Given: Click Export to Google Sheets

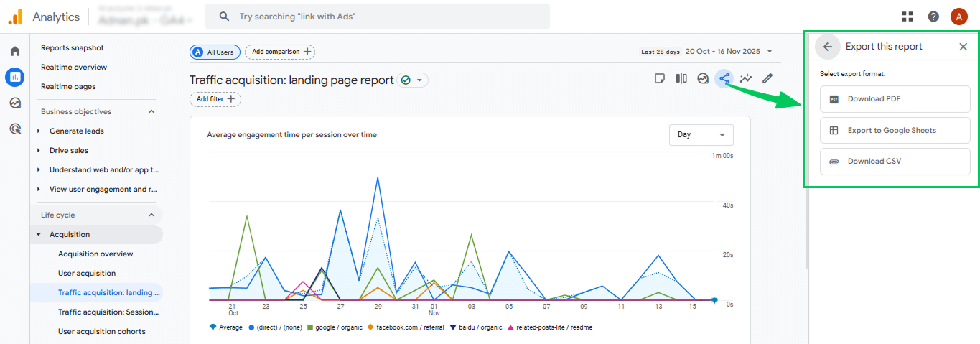Looking at the screenshot, I should [x=895, y=131].
